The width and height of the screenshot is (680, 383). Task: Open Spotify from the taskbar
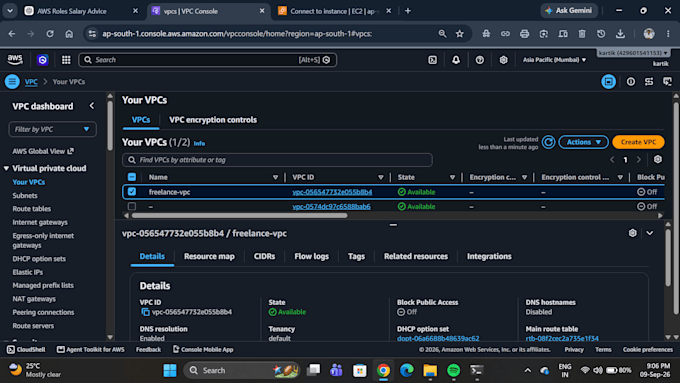point(454,370)
